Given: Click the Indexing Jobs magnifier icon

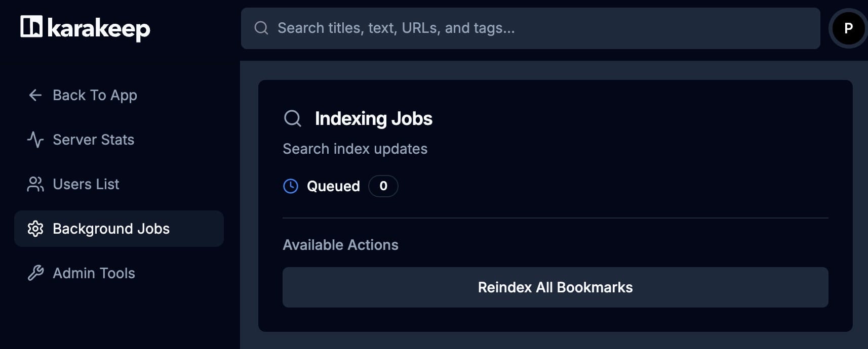Looking at the screenshot, I should [x=292, y=118].
